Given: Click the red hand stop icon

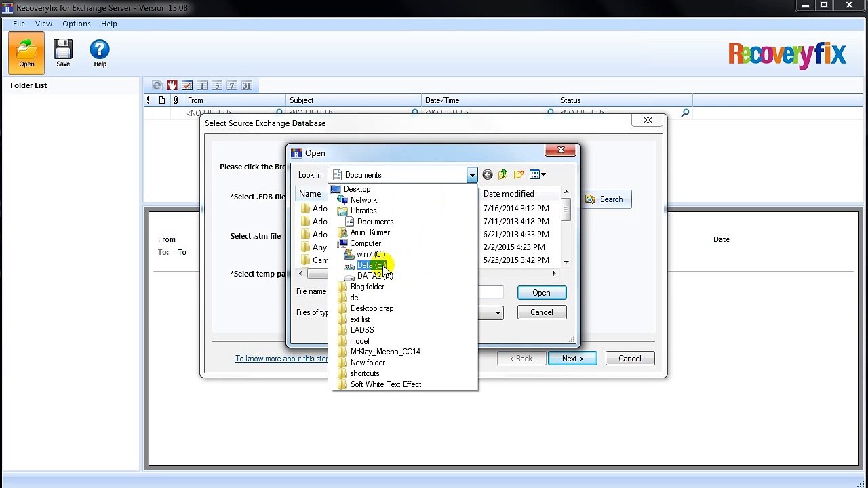Looking at the screenshot, I should (x=172, y=85).
